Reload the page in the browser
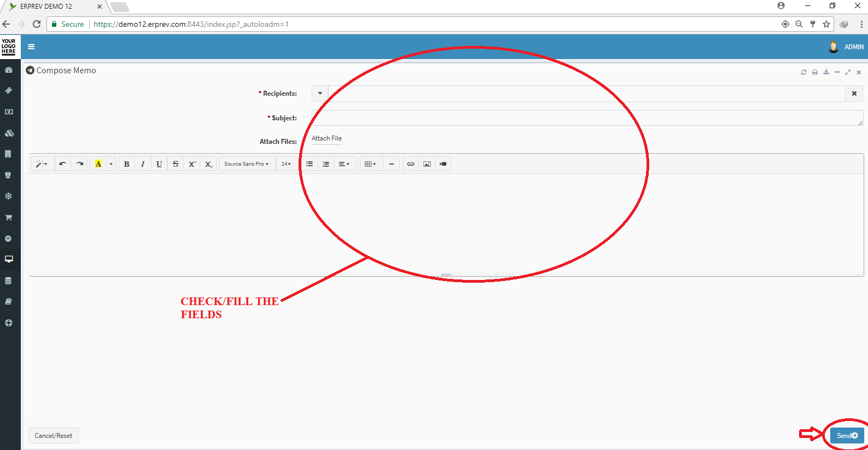The width and height of the screenshot is (868, 450). pos(37,24)
